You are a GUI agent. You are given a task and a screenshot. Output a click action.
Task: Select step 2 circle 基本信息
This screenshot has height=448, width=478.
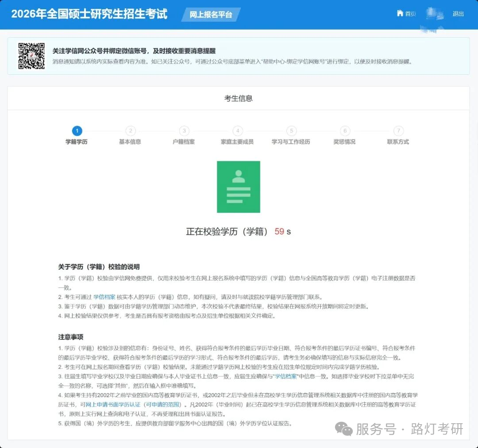click(130, 131)
